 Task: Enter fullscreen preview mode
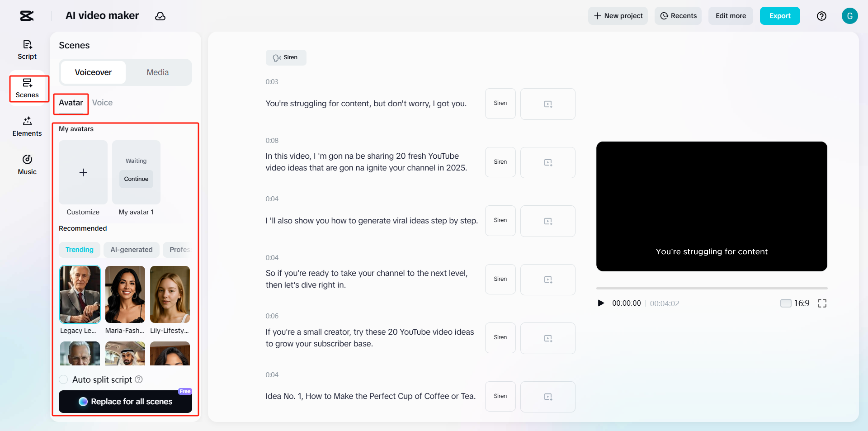[x=822, y=303]
